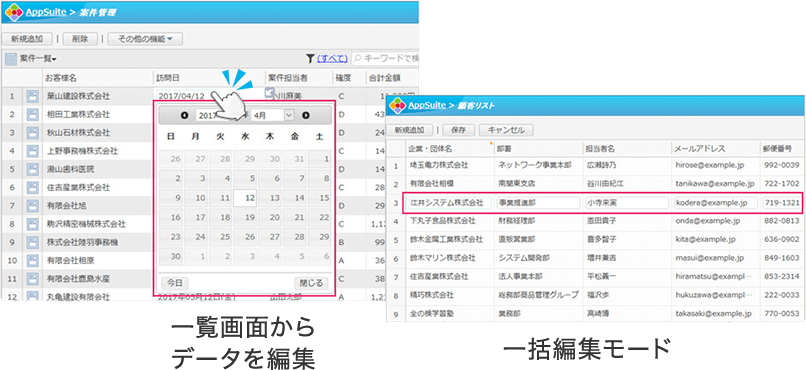Click the kodera@example.jp email field

(716, 202)
